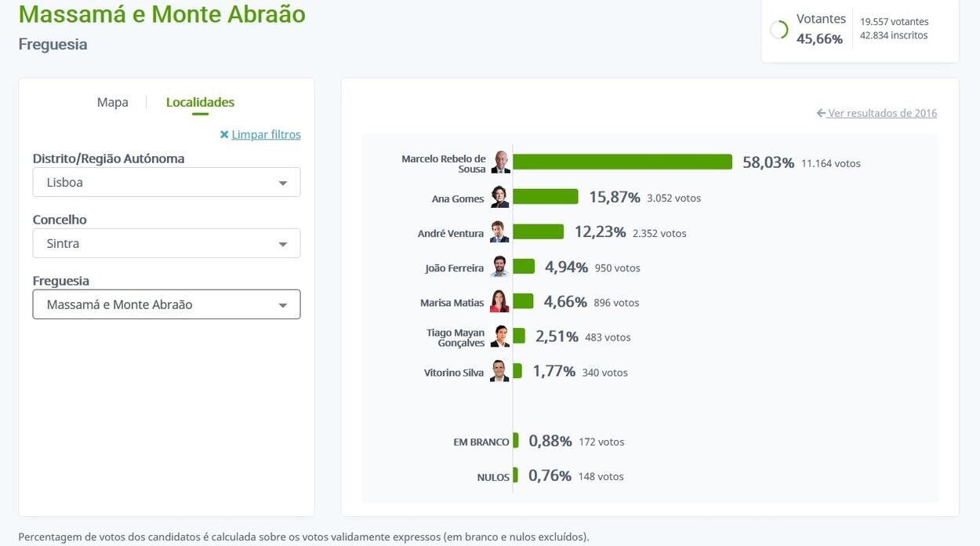The width and height of the screenshot is (980, 546).
Task: Click Tiago Mayan Gonçalves' photo
Action: click(x=499, y=337)
